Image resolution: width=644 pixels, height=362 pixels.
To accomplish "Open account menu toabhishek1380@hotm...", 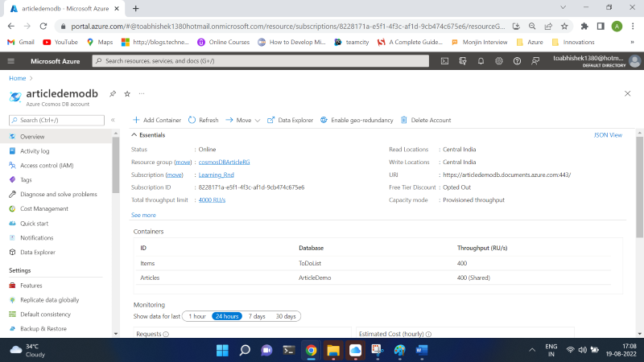I will [597, 61].
